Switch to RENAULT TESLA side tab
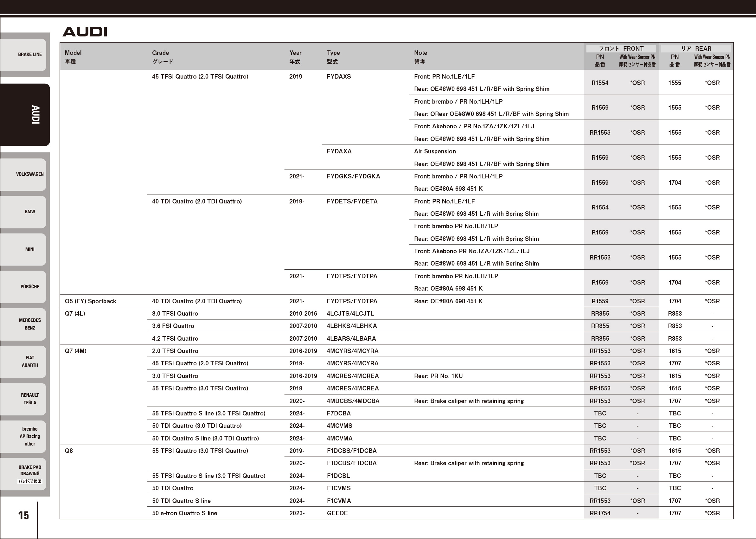Screen dimensions: 756x539 coord(23,399)
